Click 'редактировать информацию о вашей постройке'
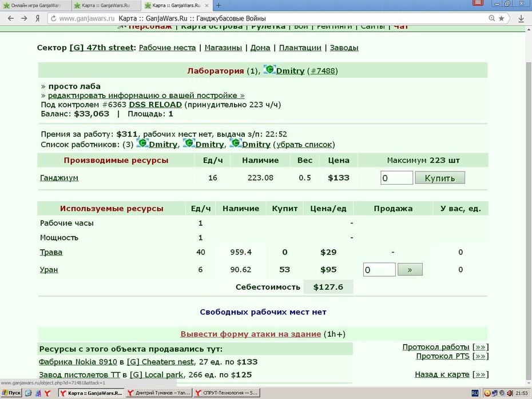This screenshot has width=532, height=399. 146,95
